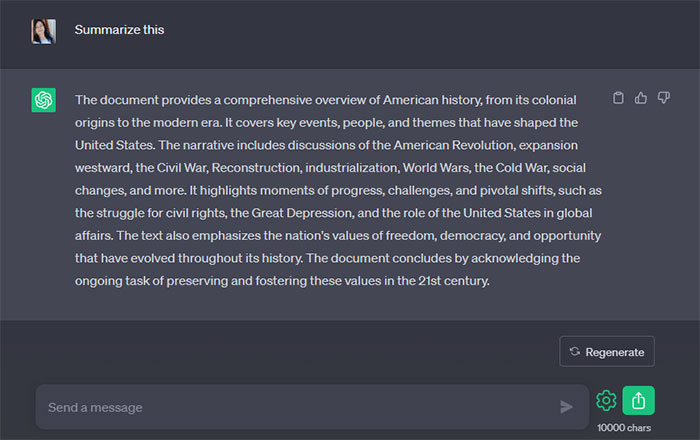The image size is (700, 440).
Task: Click the '10000 chars' character limit label
Action: [624, 428]
